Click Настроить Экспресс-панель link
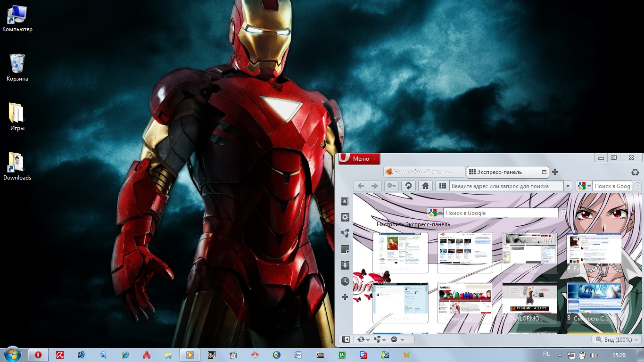This screenshot has width=644, height=362. [413, 224]
